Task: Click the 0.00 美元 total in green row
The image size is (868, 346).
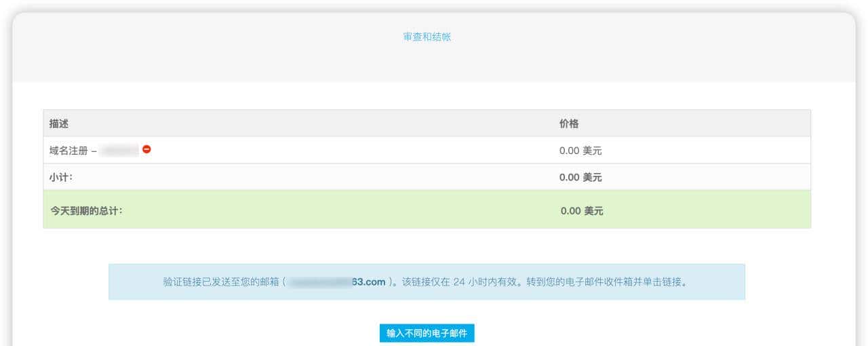Action: (582, 211)
